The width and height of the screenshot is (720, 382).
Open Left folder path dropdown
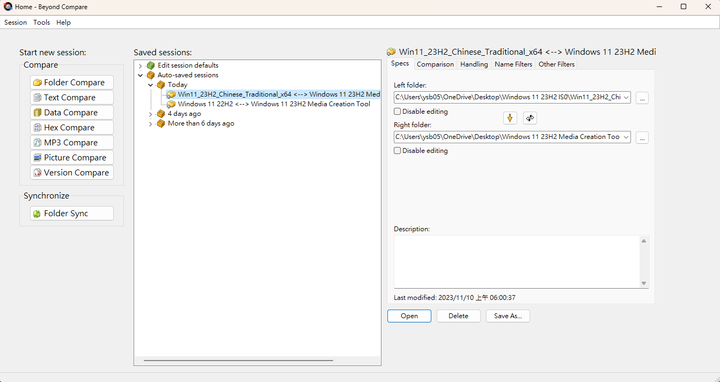click(x=626, y=98)
